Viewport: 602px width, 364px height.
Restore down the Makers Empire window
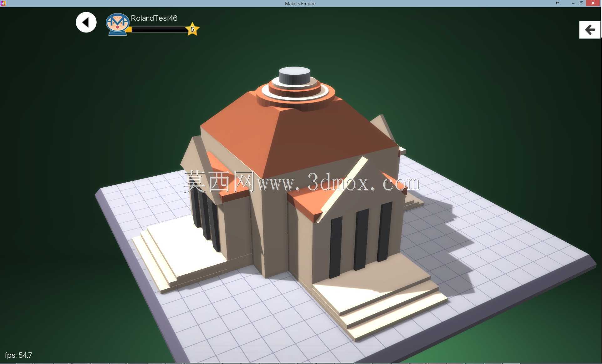point(581,3)
